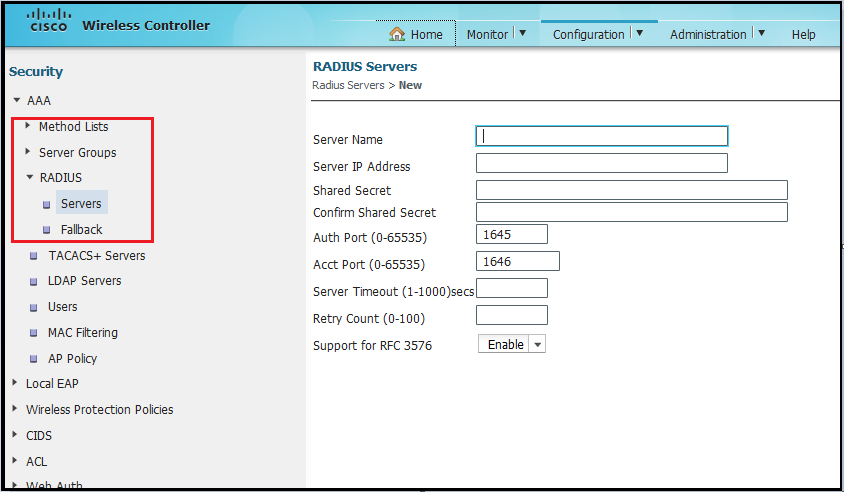Click the square icon beside MAC Filtering
The height and width of the screenshot is (492, 844).
coord(34,333)
